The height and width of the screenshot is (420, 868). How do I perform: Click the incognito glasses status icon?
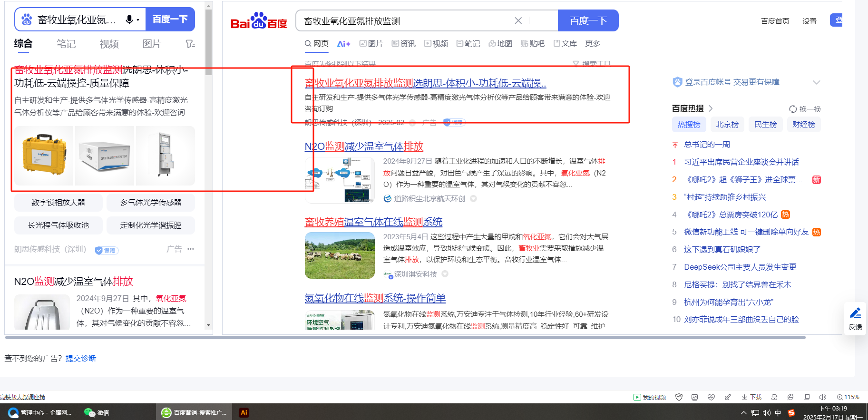774,397
